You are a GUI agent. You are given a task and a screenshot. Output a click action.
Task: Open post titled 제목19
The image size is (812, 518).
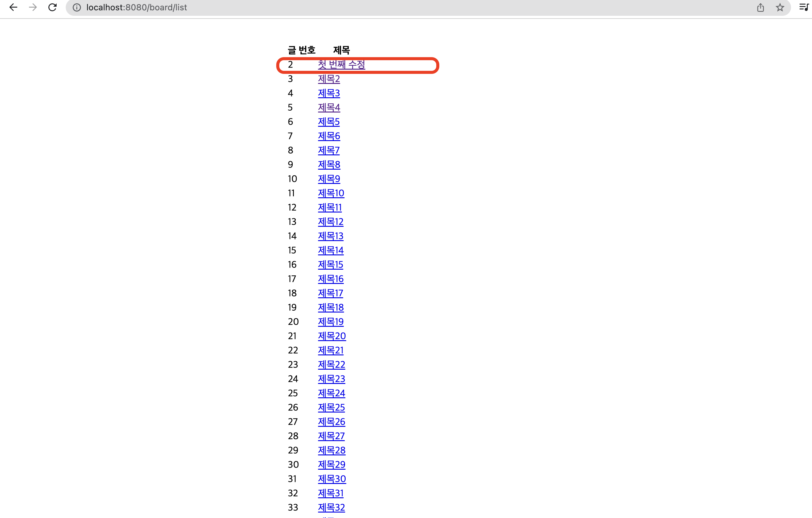coord(330,322)
